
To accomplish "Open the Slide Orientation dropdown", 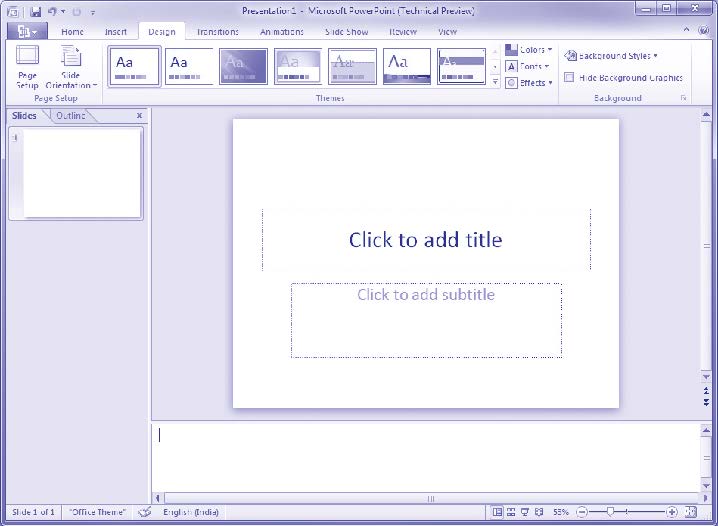I will click(x=71, y=67).
